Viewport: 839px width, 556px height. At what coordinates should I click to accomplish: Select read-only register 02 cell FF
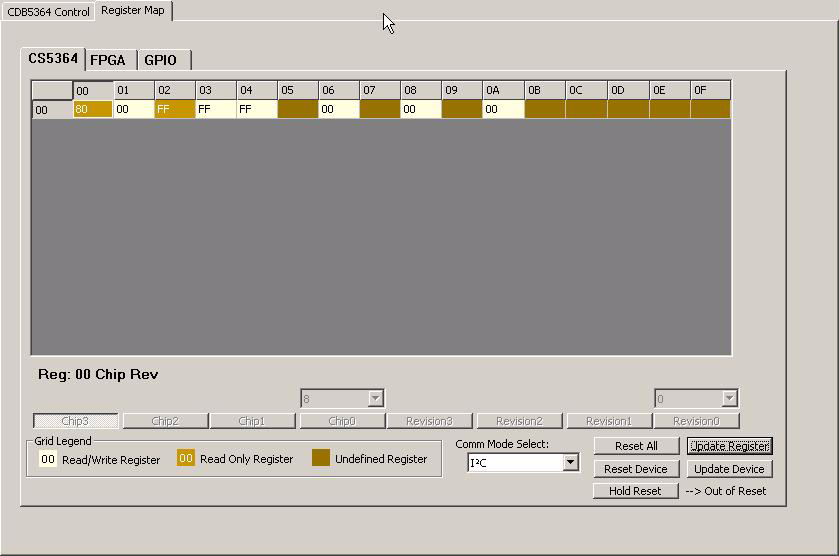175,109
